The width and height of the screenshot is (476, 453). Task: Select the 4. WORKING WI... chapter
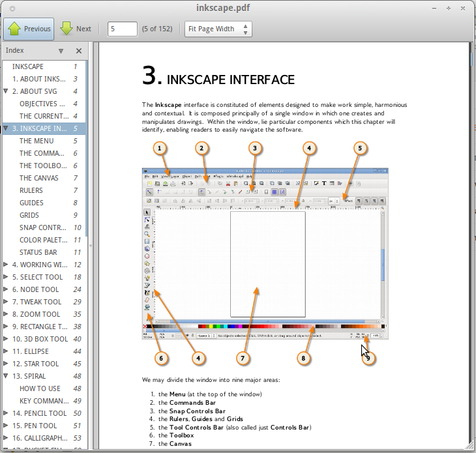44,265
